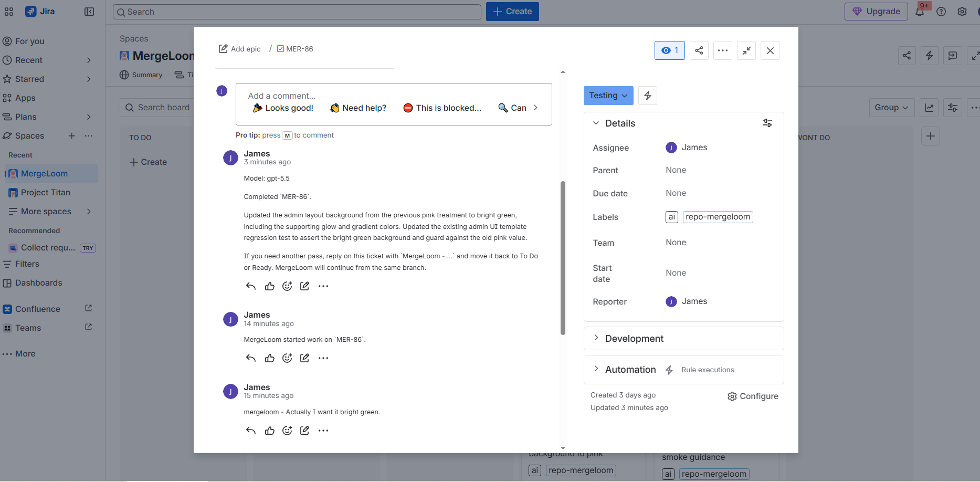Screen dimensions: 980x482
Task: Insert the Looks good! quick comment
Action: tap(283, 108)
